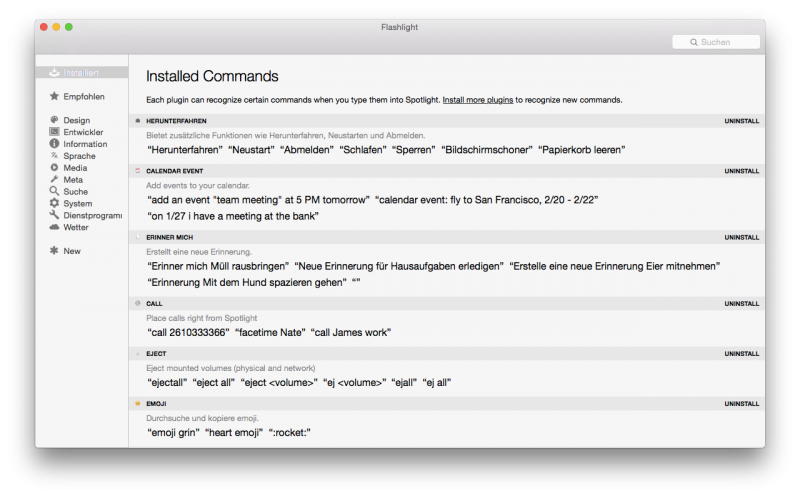Click the System gear icon

tap(54, 203)
